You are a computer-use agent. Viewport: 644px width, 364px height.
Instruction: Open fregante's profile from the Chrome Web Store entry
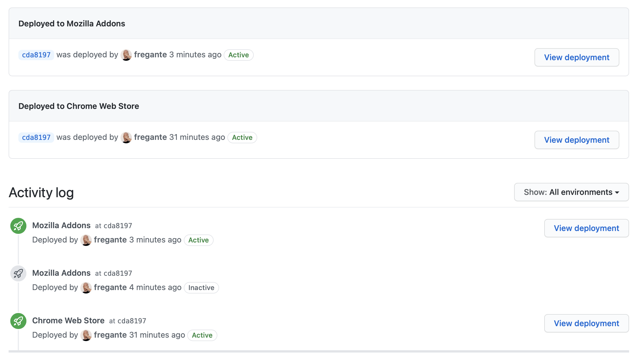click(x=111, y=335)
